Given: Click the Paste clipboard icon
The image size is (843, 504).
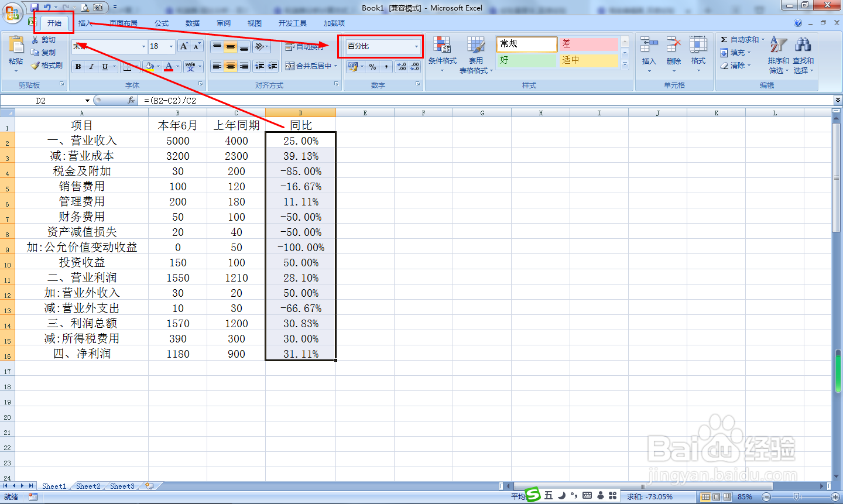Looking at the screenshot, I should pyautogui.click(x=16, y=45).
